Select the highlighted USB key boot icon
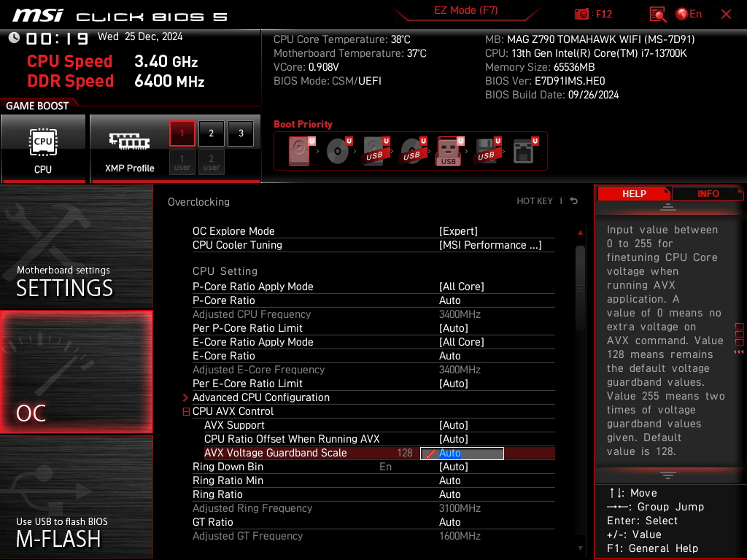The height and width of the screenshot is (560, 747). [x=449, y=151]
